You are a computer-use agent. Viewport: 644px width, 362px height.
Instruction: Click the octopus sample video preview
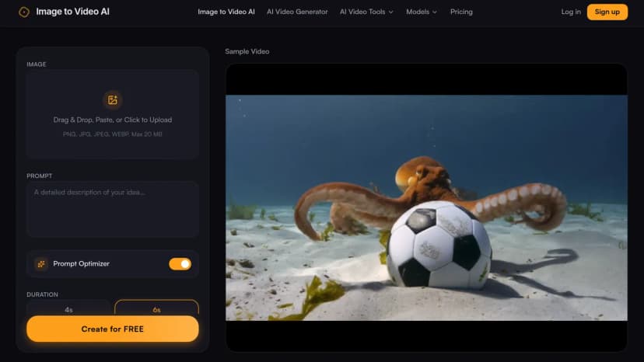(x=426, y=207)
